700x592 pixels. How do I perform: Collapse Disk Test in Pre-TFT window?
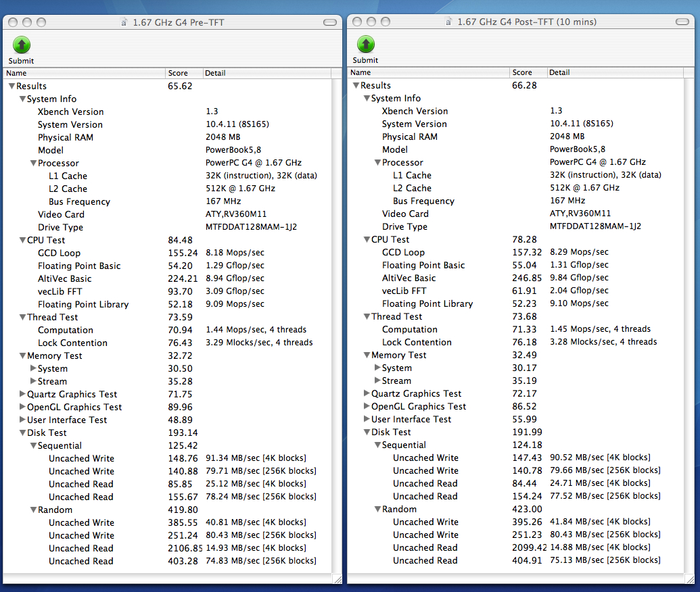tap(22, 433)
